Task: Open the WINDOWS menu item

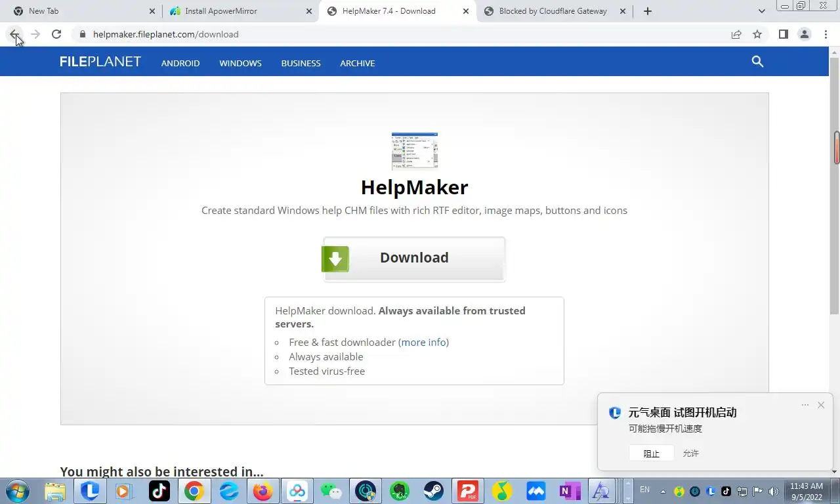Action: click(x=240, y=63)
